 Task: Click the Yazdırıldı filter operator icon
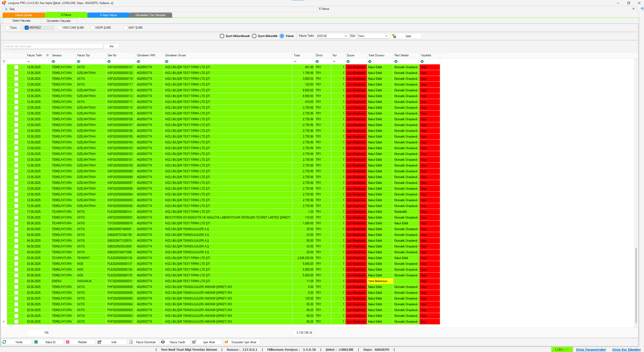(x=422, y=62)
